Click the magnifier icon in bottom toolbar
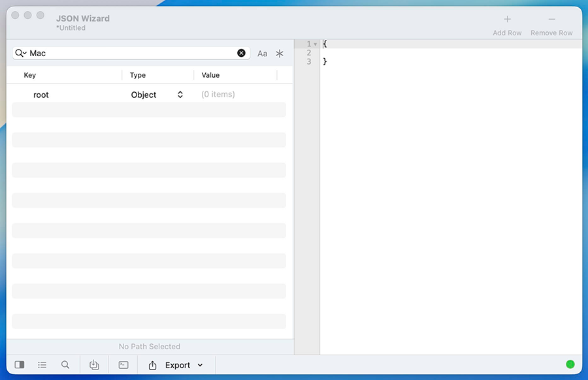Viewport: 588px width, 380px height. point(65,365)
